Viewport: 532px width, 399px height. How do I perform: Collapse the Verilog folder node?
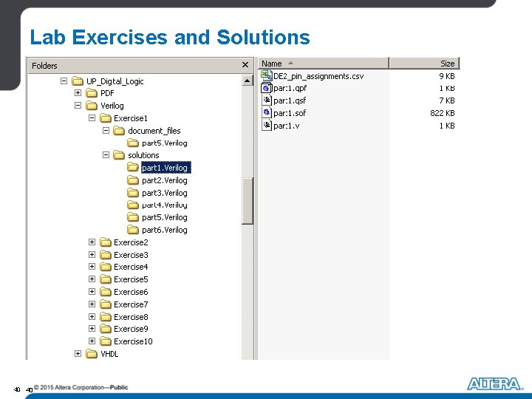point(78,105)
